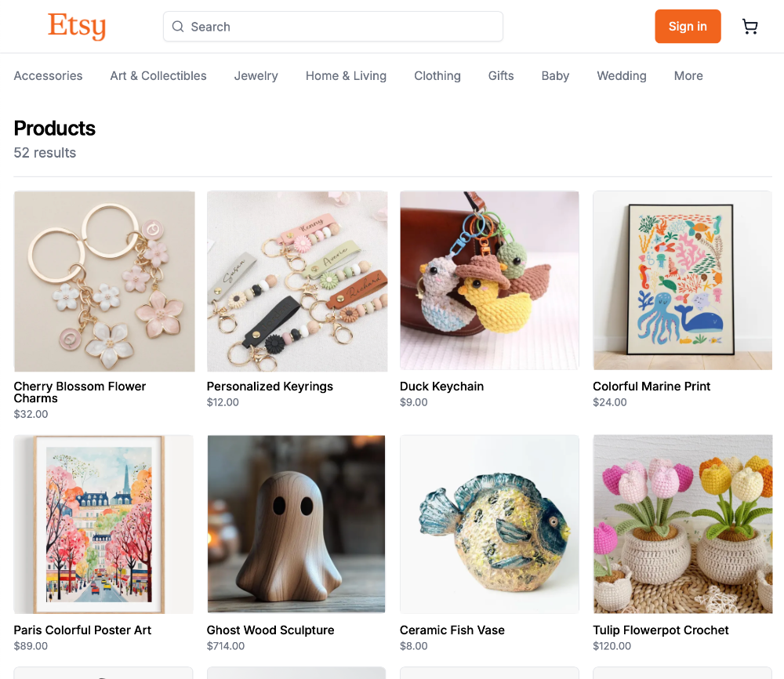
Task: Browse the Clothing category
Action: point(437,75)
